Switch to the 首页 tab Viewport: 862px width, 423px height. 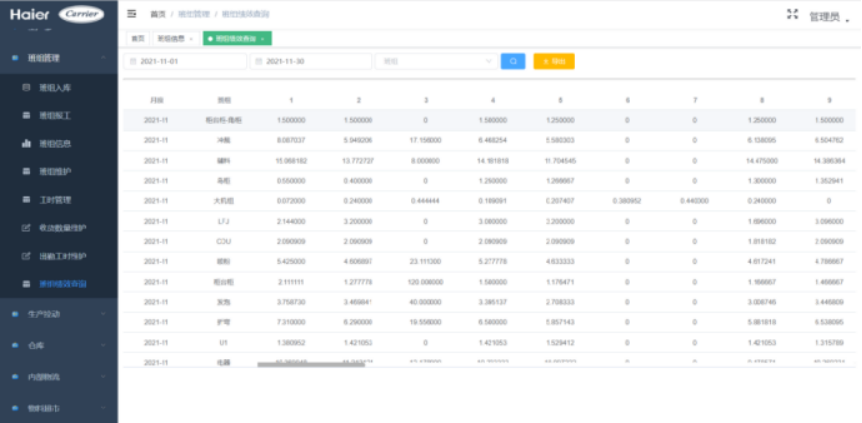137,38
